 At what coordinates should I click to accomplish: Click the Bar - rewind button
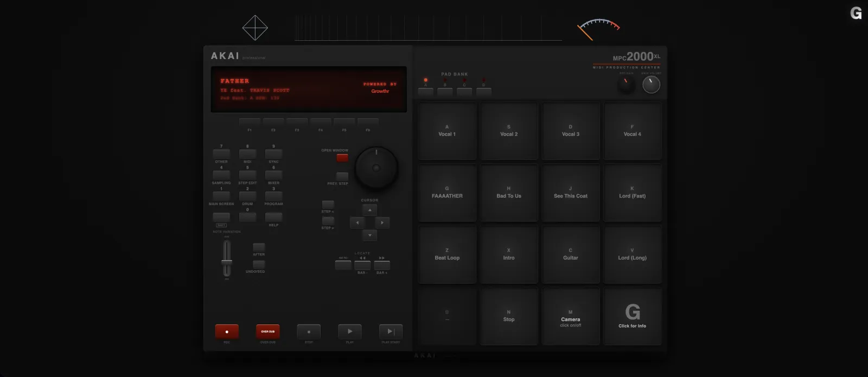(362, 265)
